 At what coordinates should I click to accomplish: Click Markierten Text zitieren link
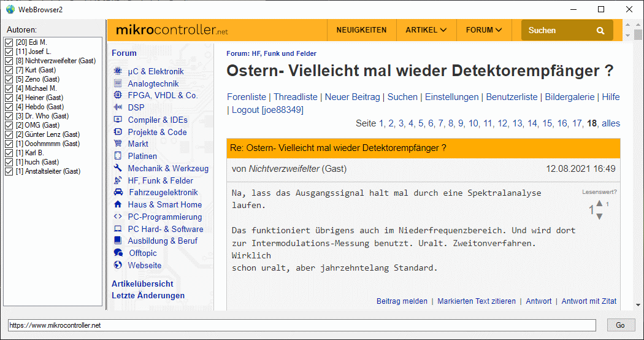coord(477,301)
